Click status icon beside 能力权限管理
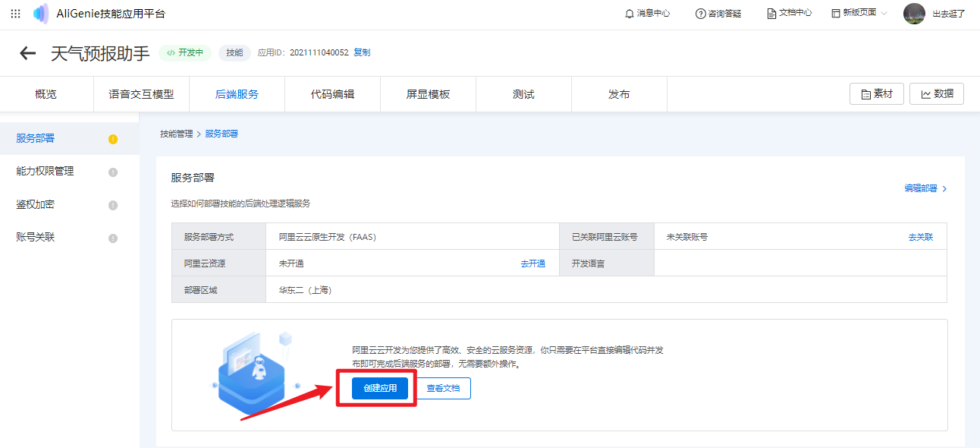980x448 pixels. (113, 172)
